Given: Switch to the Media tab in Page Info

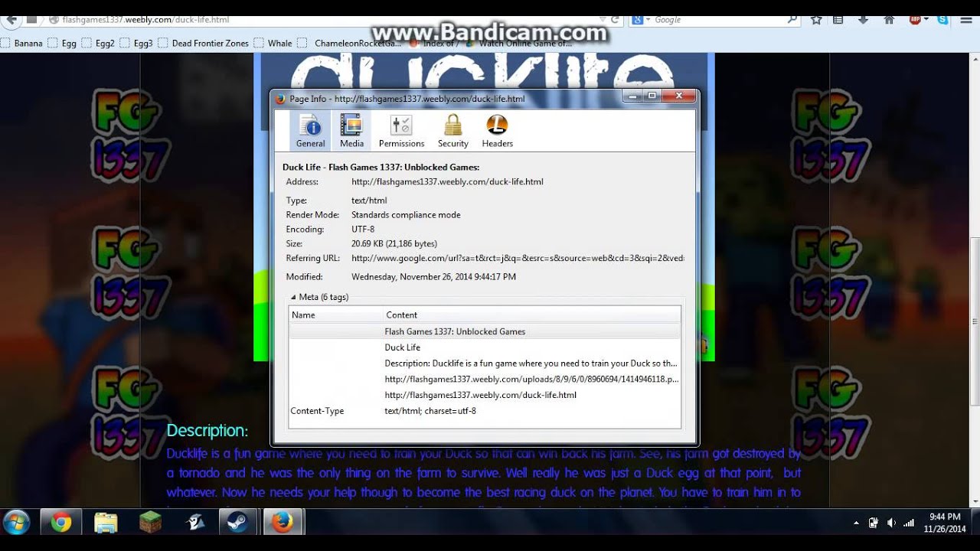Looking at the screenshot, I should (x=351, y=131).
